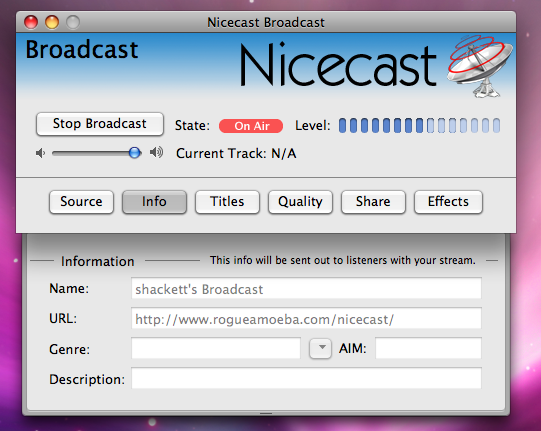Viewport: 541px width, 431px height.
Task: Click the On Air state indicator
Action: [x=251, y=126]
